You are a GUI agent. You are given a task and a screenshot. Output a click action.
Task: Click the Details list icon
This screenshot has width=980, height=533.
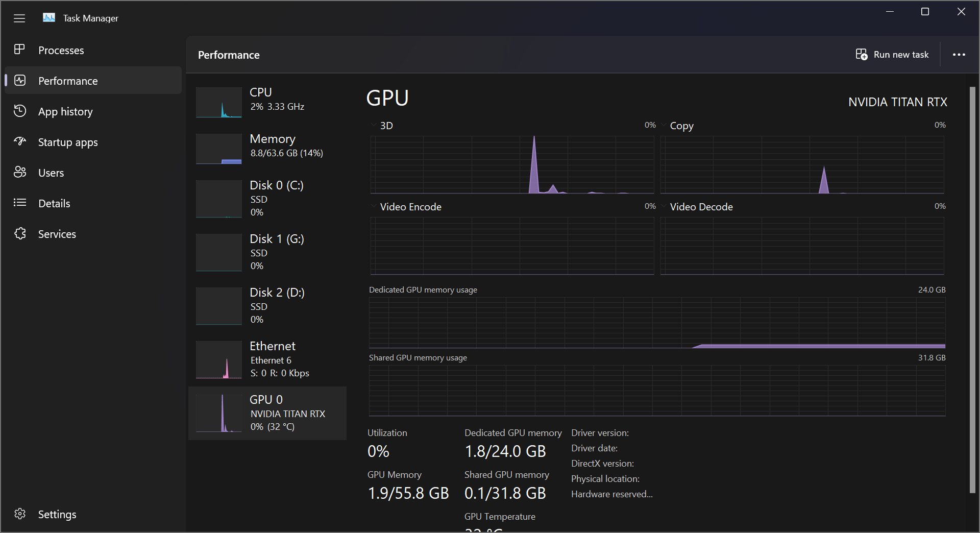[20, 203]
